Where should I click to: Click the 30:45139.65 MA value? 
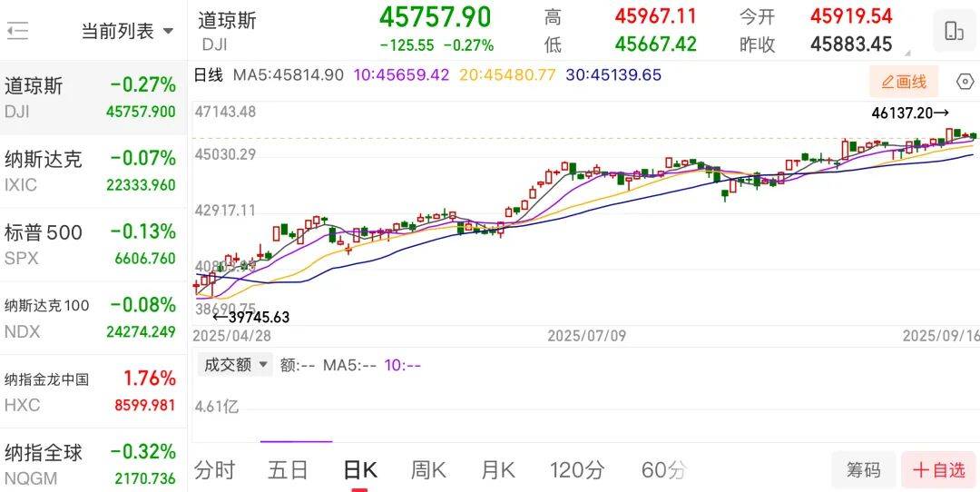coord(613,75)
